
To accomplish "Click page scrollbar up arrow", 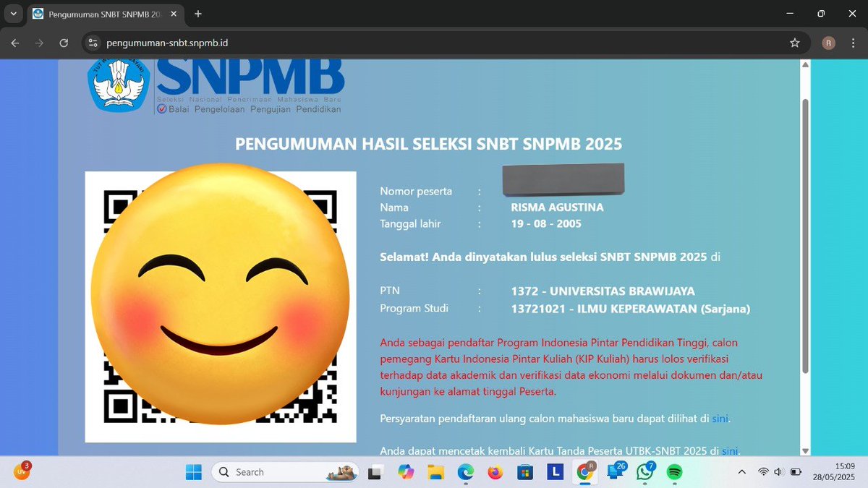I will pyautogui.click(x=806, y=65).
